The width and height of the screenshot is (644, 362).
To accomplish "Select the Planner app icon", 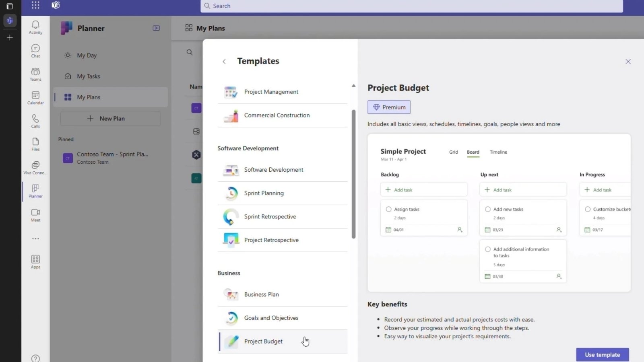I will click(35, 191).
